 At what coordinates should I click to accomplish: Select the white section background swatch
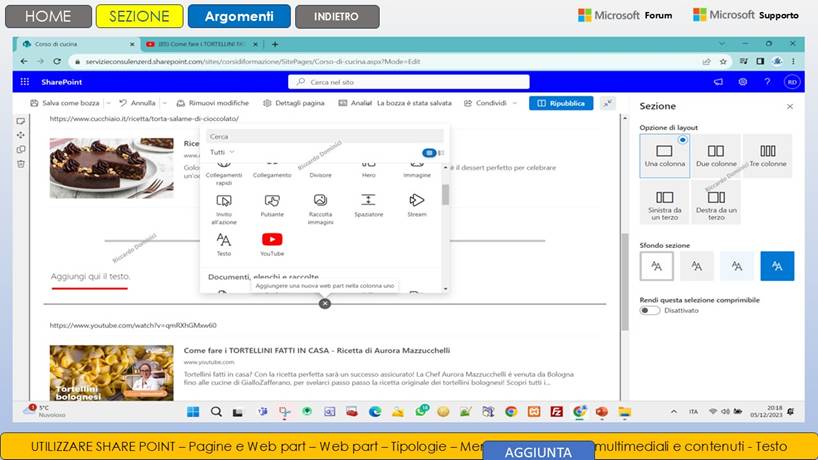pos(656,266)
